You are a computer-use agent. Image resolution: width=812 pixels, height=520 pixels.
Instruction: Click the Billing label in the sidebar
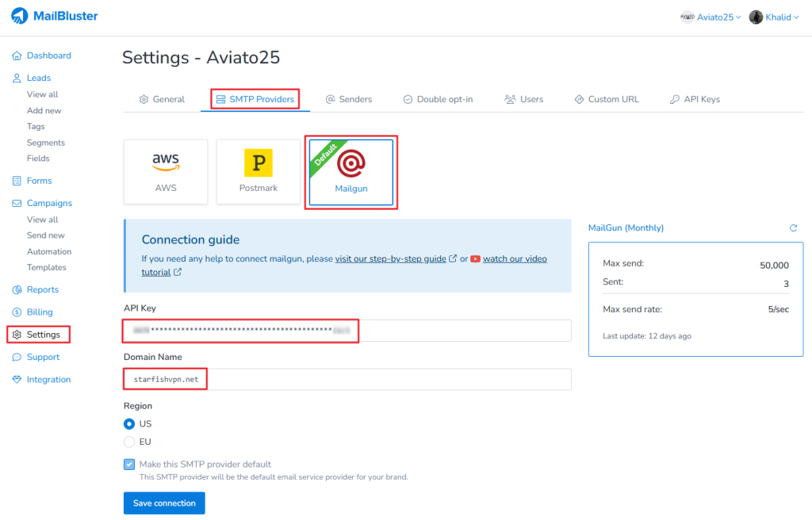(40, 312)
